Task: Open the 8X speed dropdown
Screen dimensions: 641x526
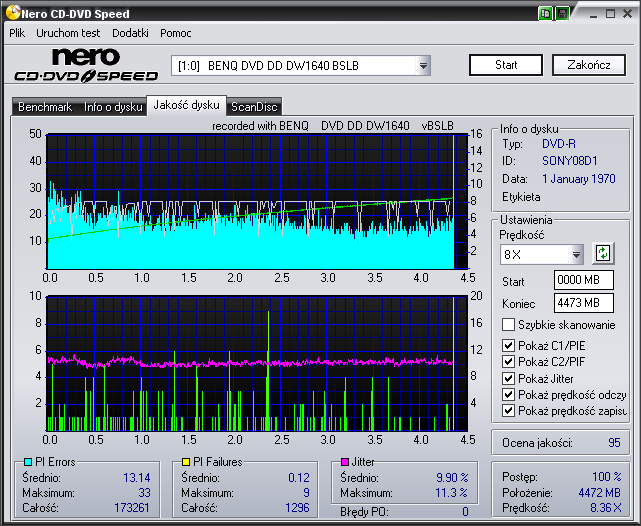Action: pyautogui.click(x=576, y=255)
